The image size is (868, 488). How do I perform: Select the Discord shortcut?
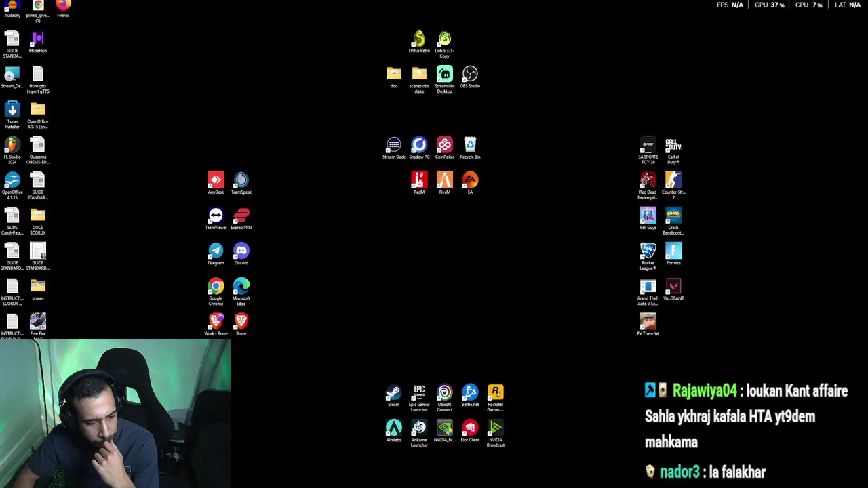click(241, 254)
